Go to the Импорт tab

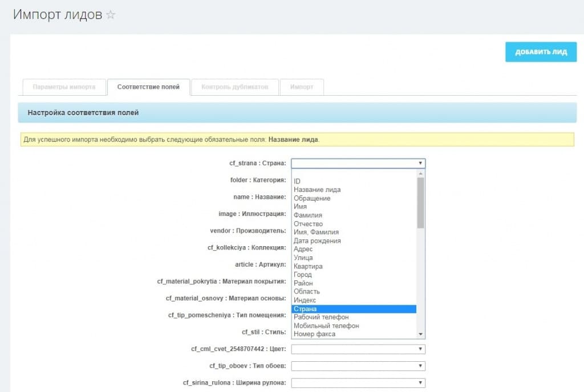tap(301, 87)
